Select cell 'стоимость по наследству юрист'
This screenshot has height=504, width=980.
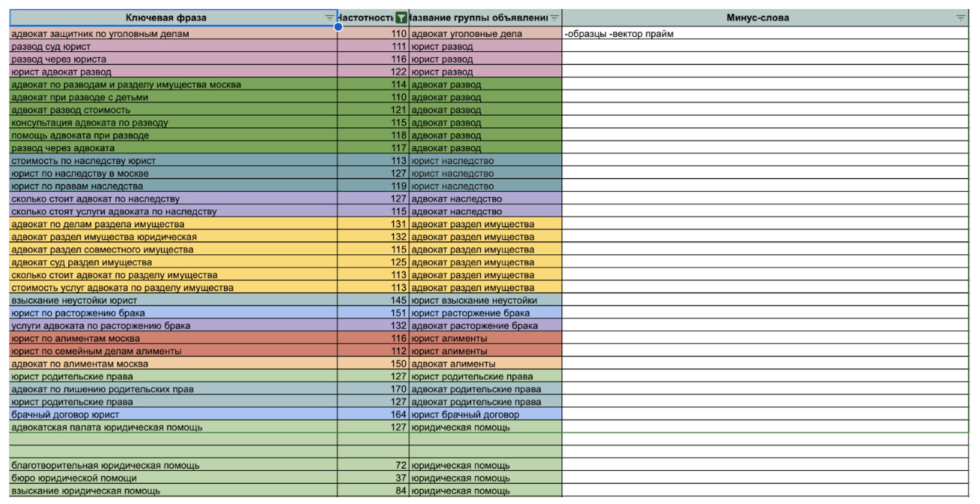[174, 161]
